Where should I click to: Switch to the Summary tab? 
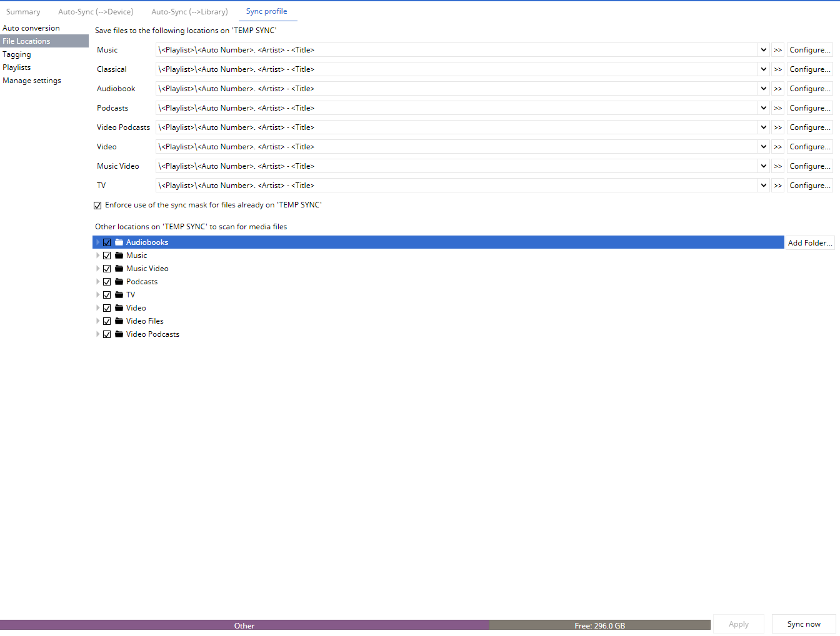23,12
